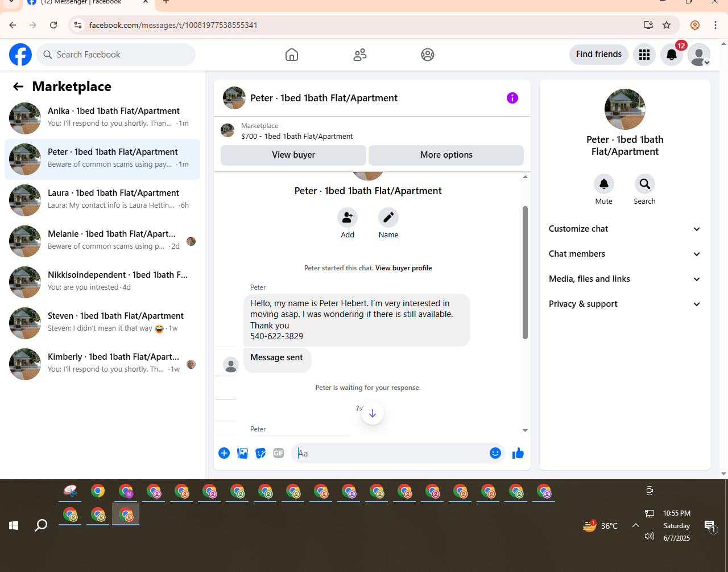Open the Nikkisoindependent conversation
The height and width of the screenshot is (572, 728).
(x=102, y=282)
